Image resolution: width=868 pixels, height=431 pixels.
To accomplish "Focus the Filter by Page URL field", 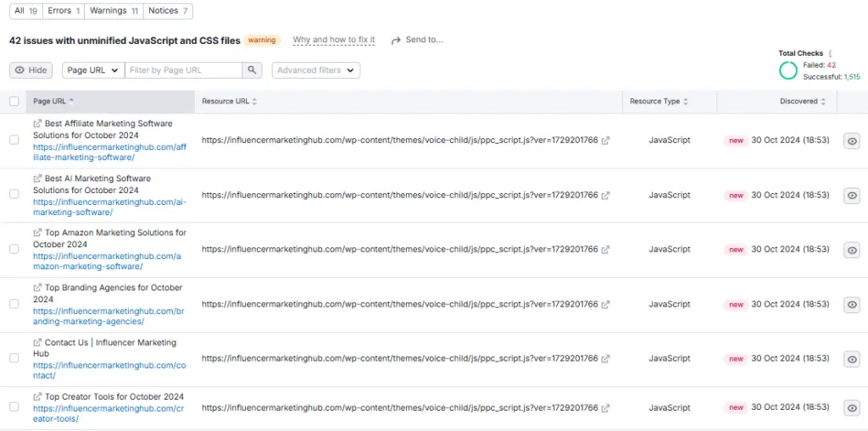I will click(x=183, y=70).
